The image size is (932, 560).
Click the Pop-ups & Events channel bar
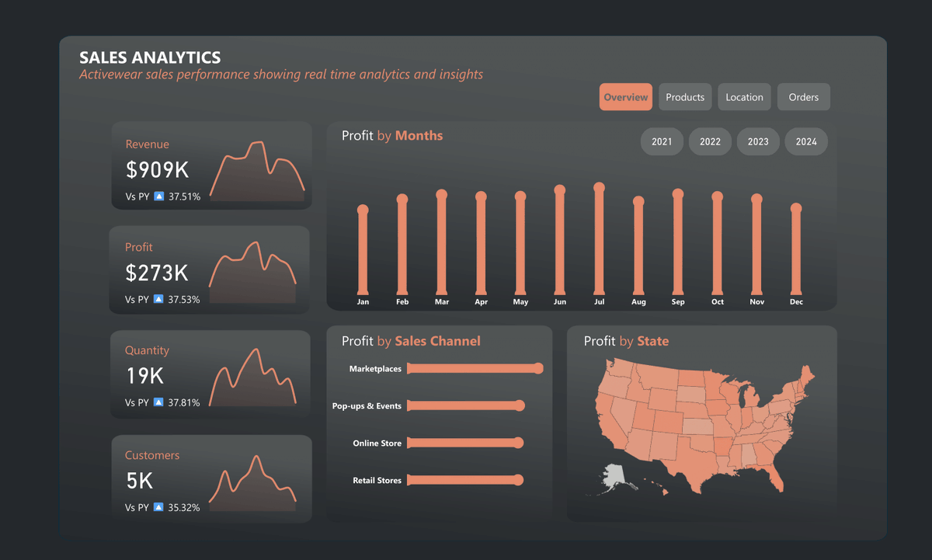click(466, 405)
